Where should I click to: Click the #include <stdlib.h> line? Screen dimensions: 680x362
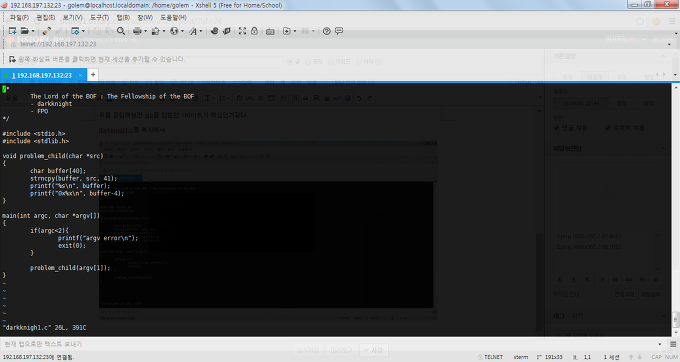[x=36, y=141]
